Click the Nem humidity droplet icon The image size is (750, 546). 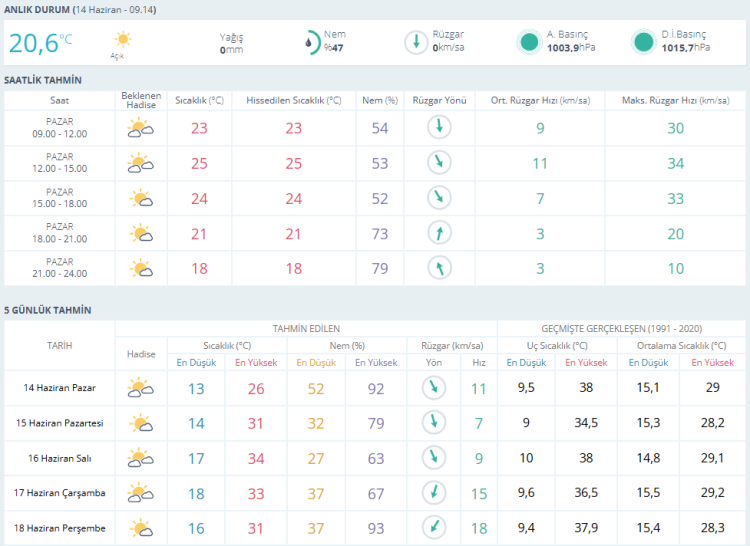click(x=312, y=43)
